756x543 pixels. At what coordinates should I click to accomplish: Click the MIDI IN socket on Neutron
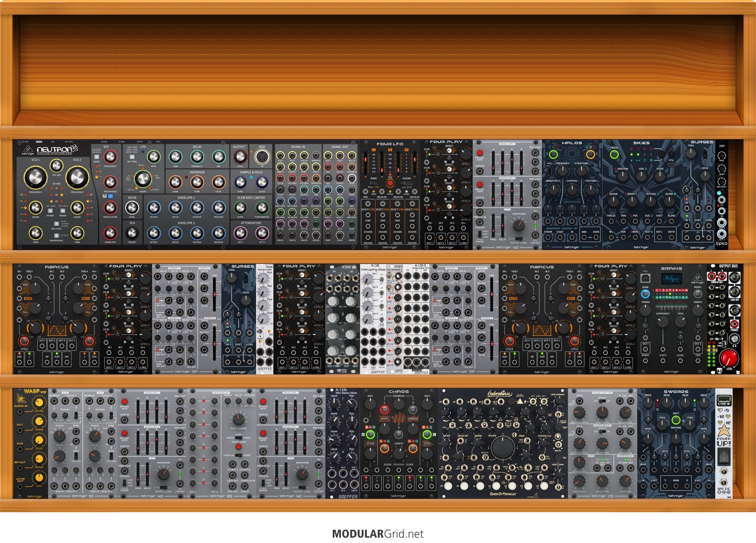(262, 156)
